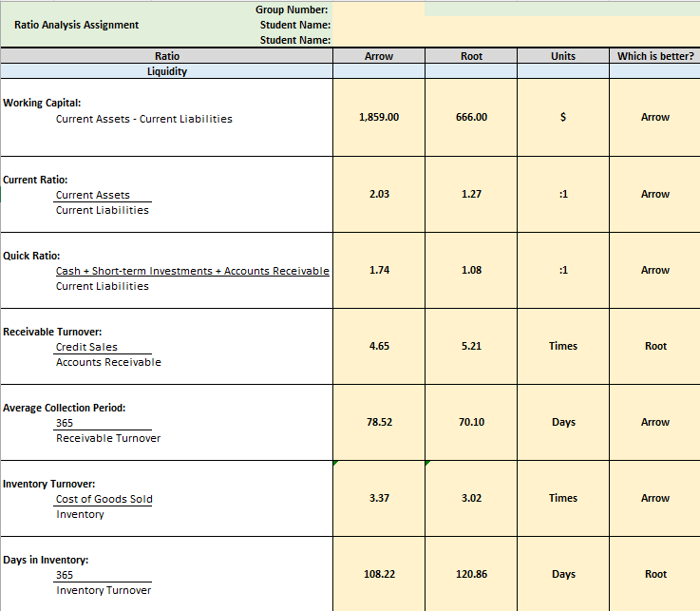This screenshot has height=611, width=700.
Task: Select the Liquidity section heading
Action: pyautogui.click(x=167, y=71)
